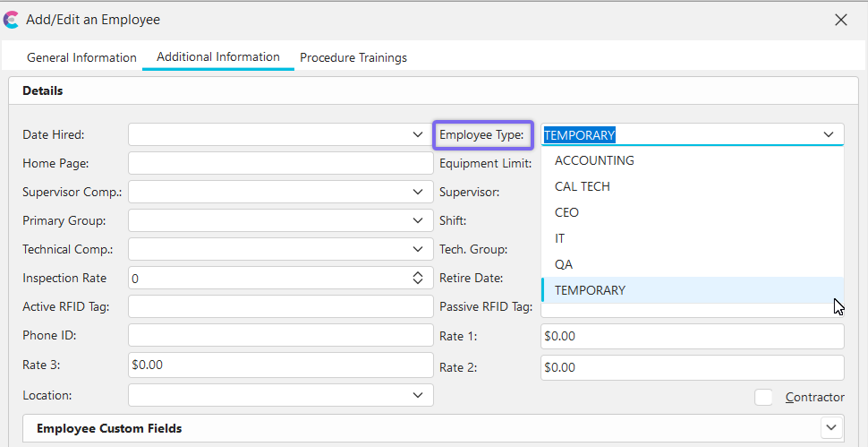Viewport: 868px width, 447px height.
Task: Expand Employee Custom Fields section
Action: (831, 428)
